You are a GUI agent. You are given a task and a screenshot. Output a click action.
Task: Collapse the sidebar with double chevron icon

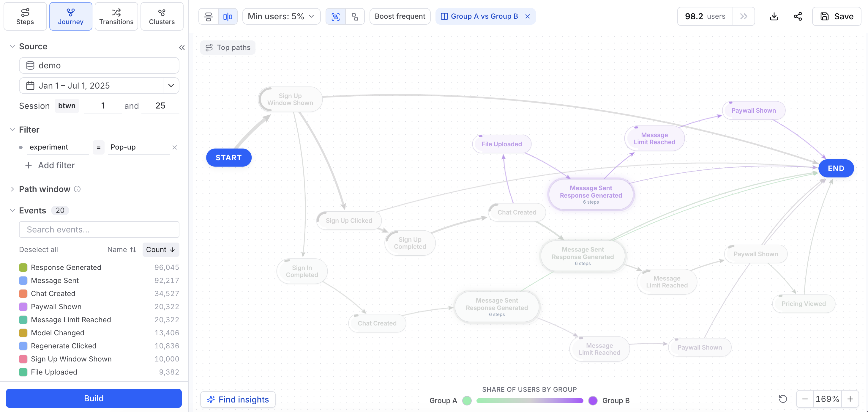[x=182, y=48]
